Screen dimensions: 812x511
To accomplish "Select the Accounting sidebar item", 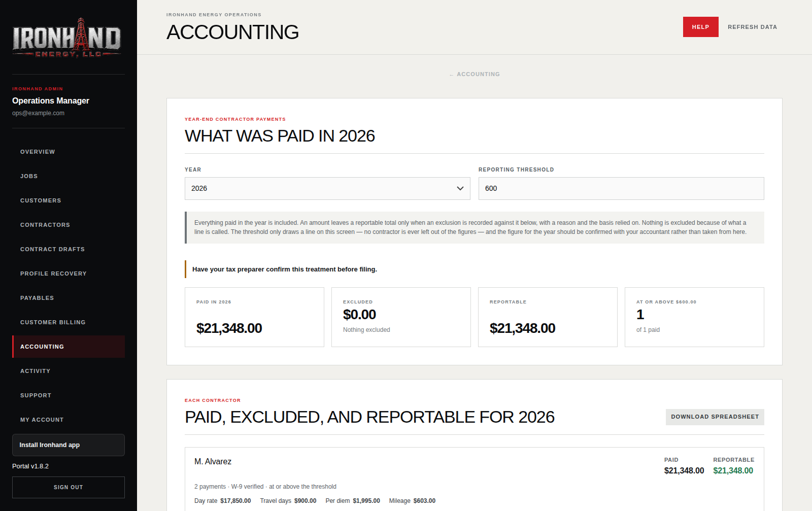I will tap(69, 347).
